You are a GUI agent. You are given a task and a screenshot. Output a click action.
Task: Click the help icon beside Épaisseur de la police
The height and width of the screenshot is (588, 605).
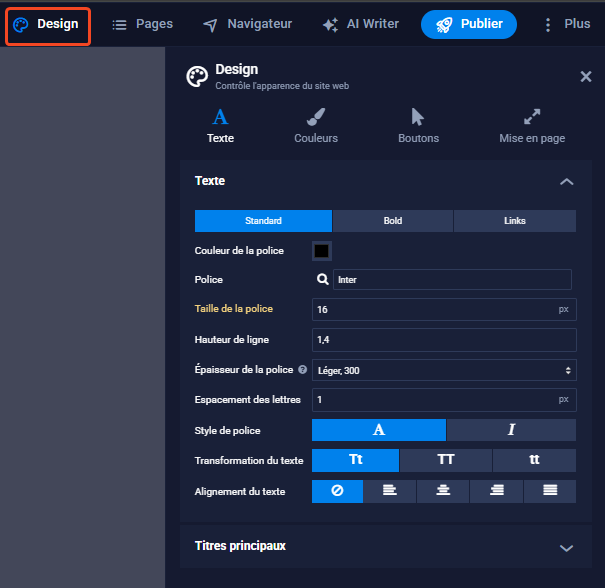302,370
